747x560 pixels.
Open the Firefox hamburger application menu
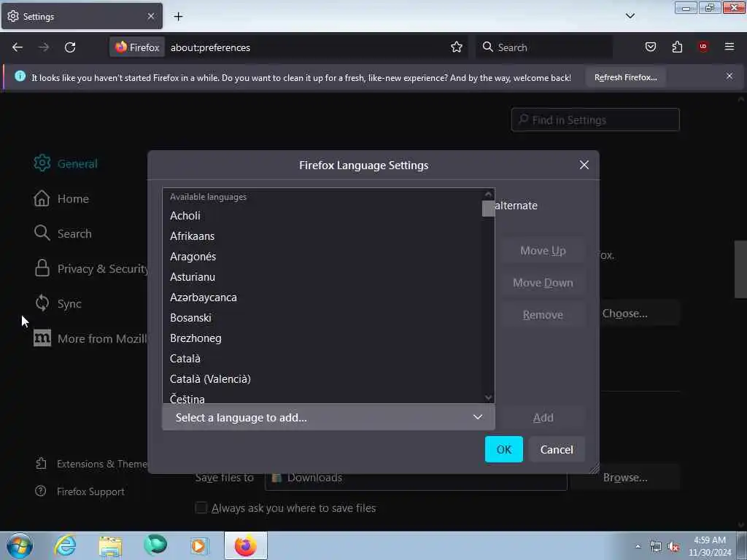pyautogui.click(x=729, y=47)
